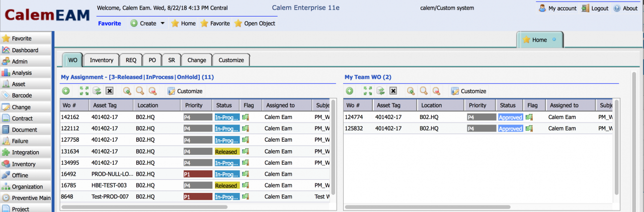Image resolution: width=644 pixels, height=212 pixels.
Task: Switch to the SR tab
Action: click(172, 60)
